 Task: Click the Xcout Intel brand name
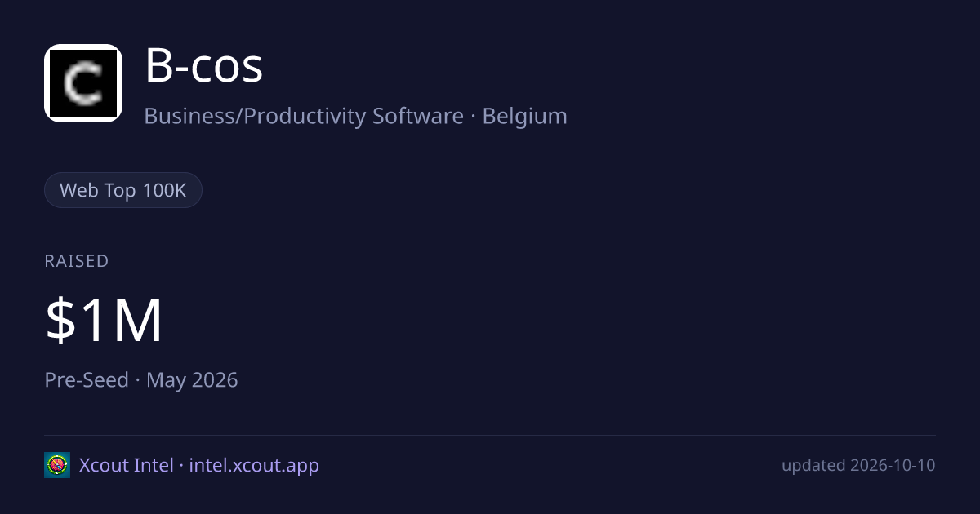(126, 466)
